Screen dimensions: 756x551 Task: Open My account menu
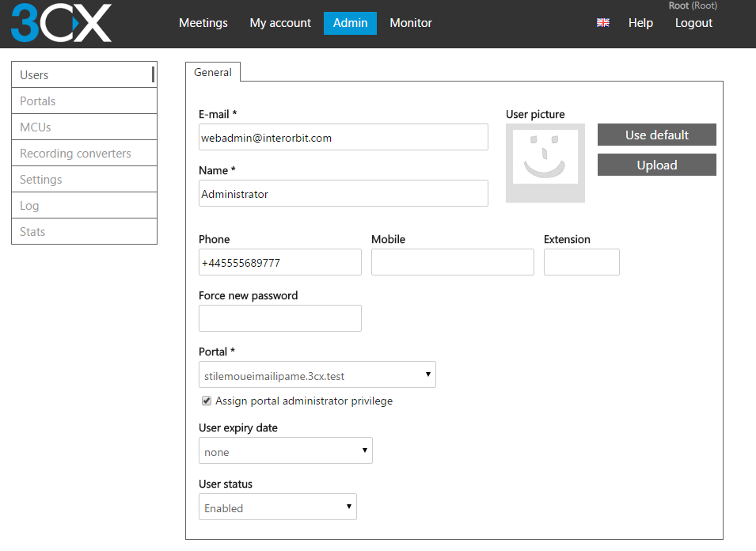pos(280,23)
